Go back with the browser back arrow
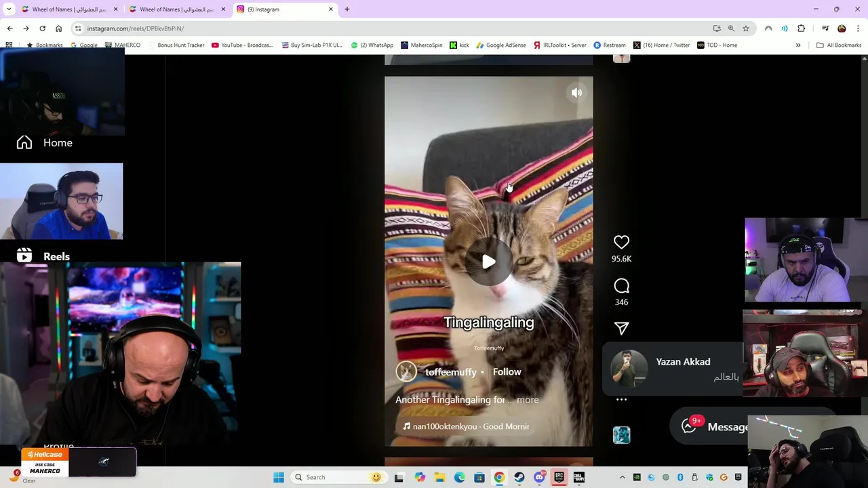Screen dimensions: 868x488 [x=9, y=28]
